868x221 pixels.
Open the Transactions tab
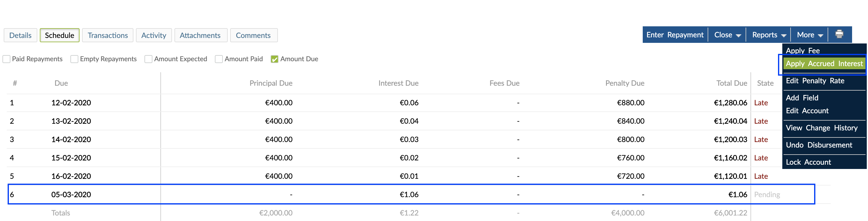coord(107,36)
